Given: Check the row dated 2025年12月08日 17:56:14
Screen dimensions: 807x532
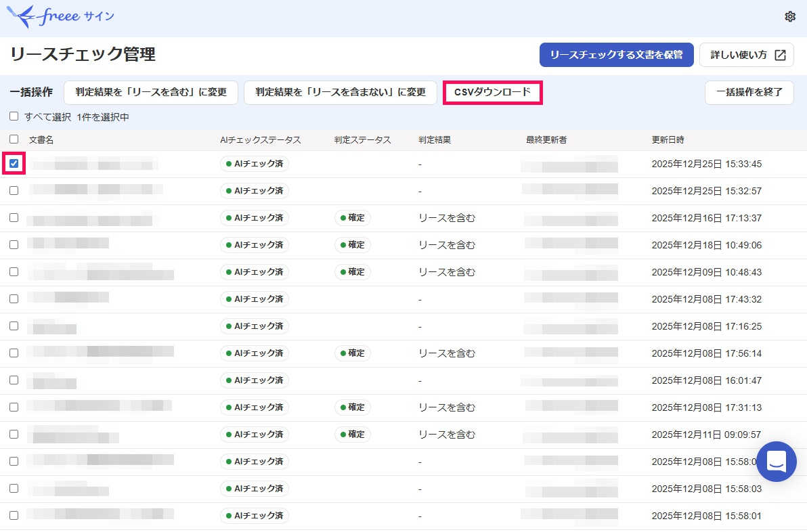Looking at the screenshot, I should click(x=14, y=353).
